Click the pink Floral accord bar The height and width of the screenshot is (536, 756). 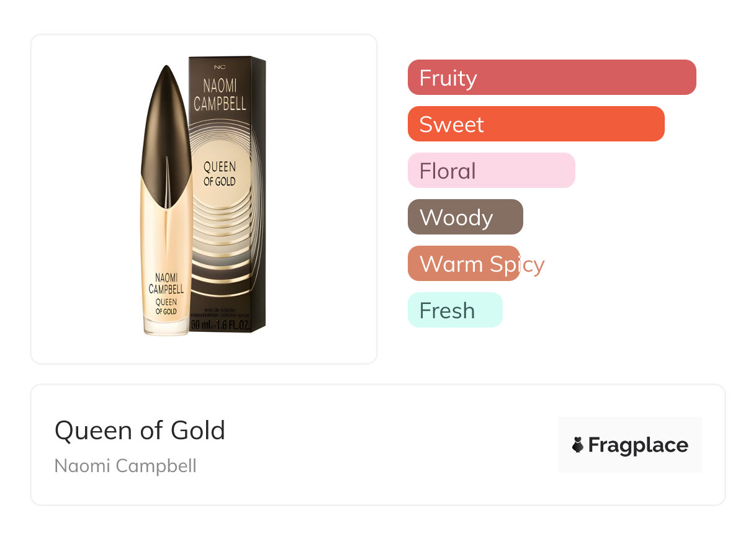pos(491,171)
